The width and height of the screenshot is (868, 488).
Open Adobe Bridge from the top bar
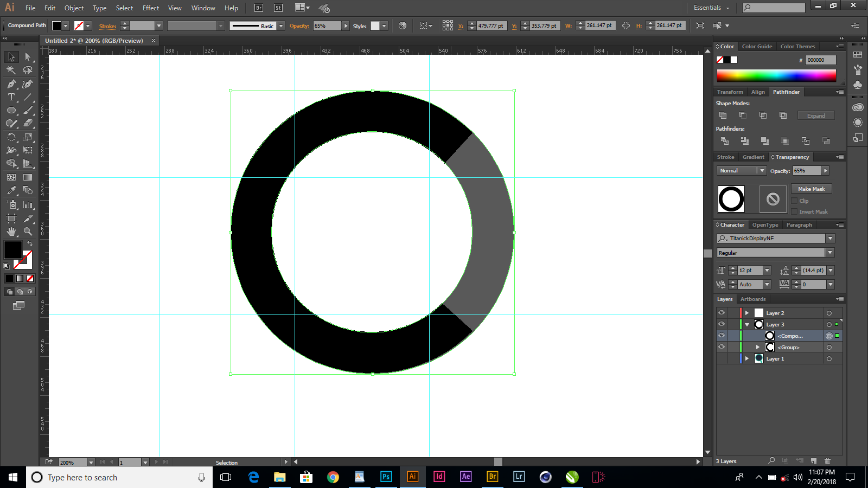tap(259, 8)
